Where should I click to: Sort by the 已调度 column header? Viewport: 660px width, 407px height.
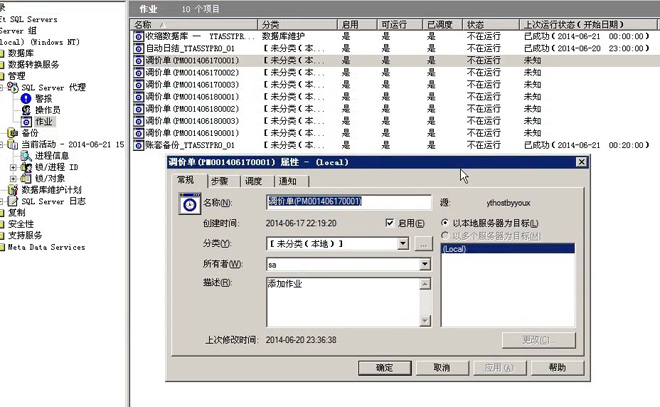click(x=442, y=24)
